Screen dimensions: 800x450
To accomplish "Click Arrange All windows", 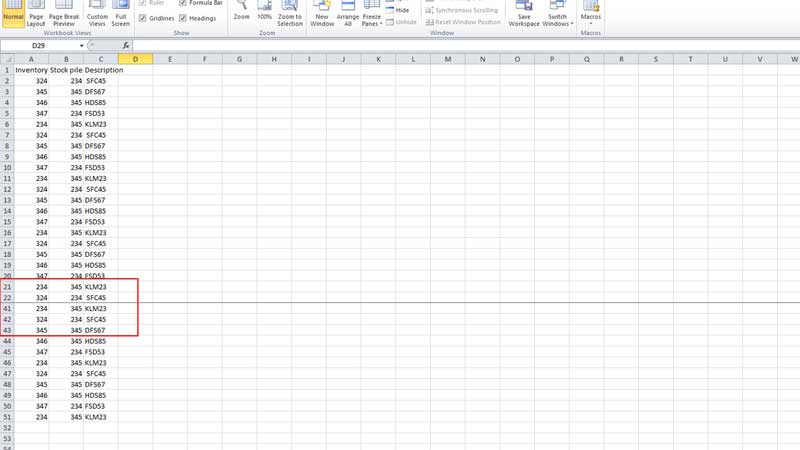I will pos(347,13).
